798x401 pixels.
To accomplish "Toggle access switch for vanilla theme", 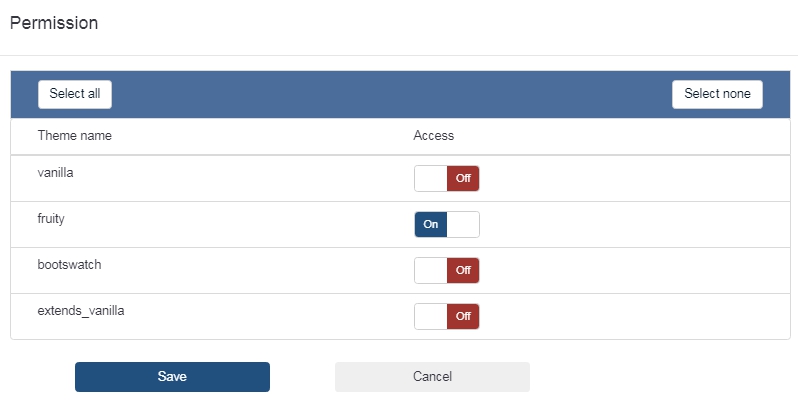I will 447,179.
